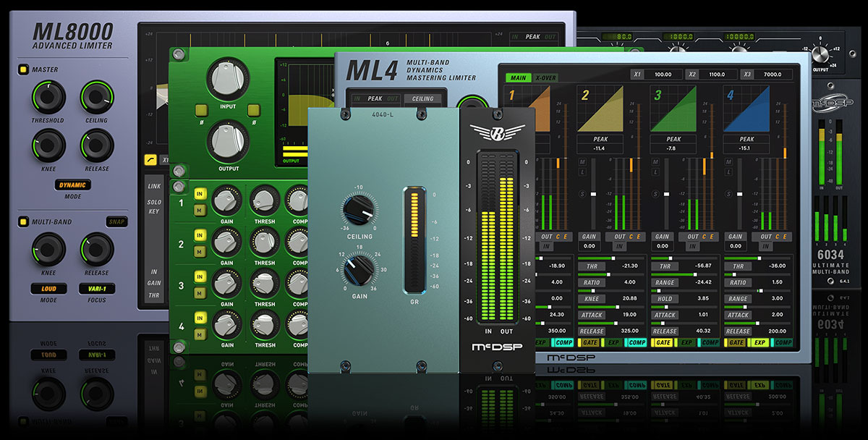Switch to ML4 X-Over tab
The width and height of the screenshot is (868, 440).
pos(545,77)
